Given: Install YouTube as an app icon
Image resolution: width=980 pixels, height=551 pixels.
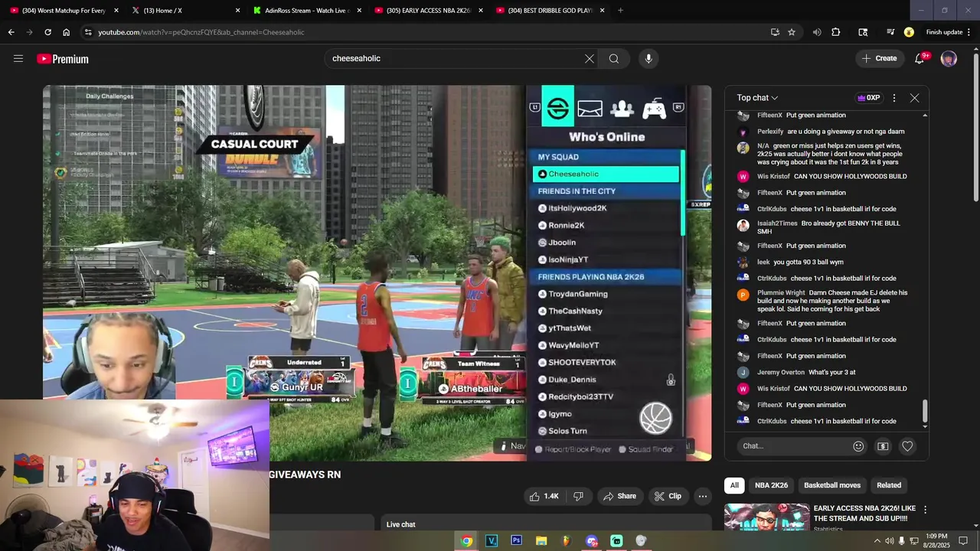Looking at the screenshot, I should 775,32.
